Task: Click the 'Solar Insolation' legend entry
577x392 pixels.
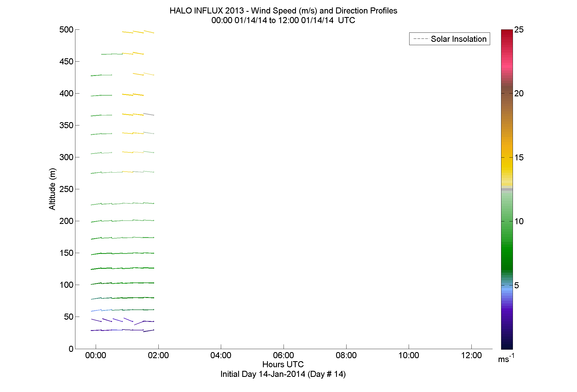Action: click(x=450, y=39)
